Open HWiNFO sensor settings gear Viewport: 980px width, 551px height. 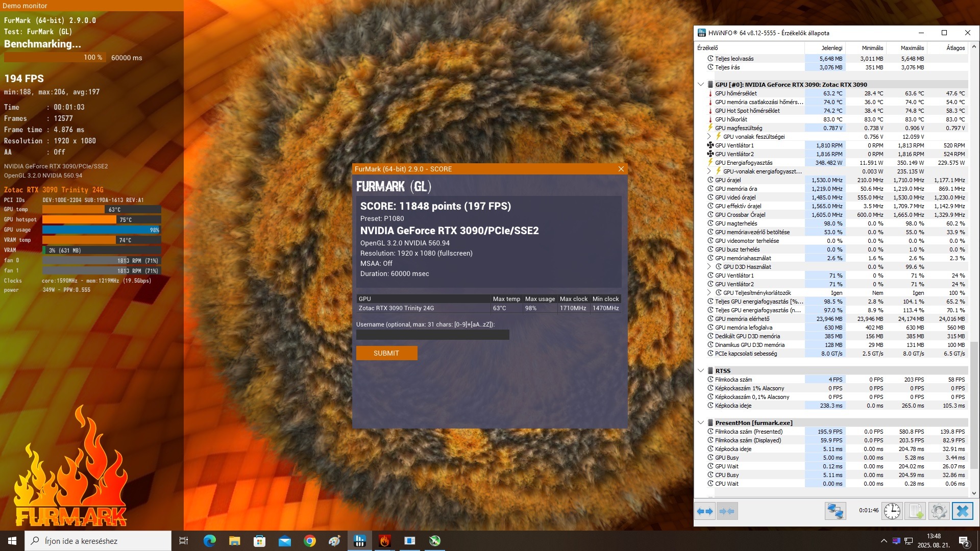[939, 511]
